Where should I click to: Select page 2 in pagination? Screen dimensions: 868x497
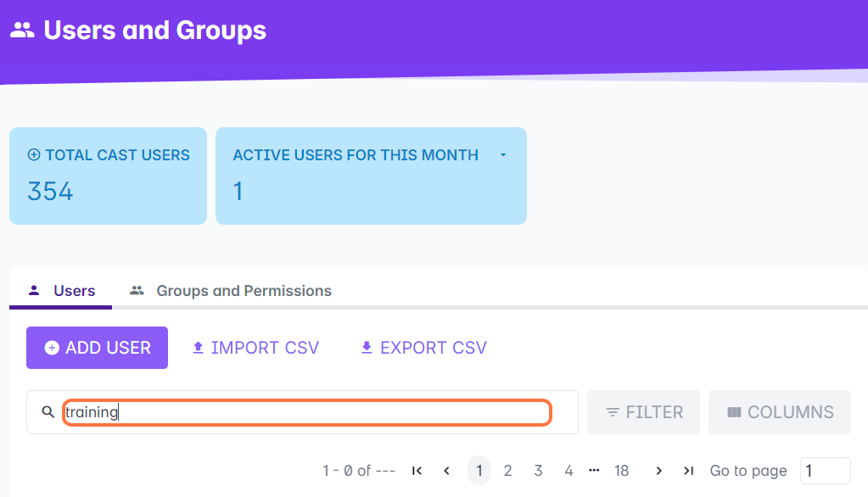(x=507, y=471)
